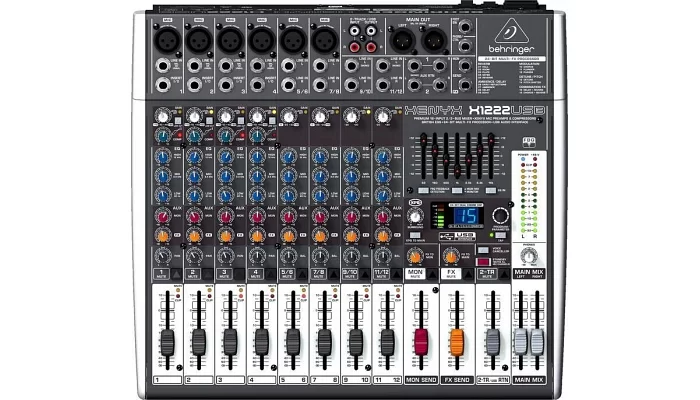Click the FBQ logo badge

(x=529, y=142)
